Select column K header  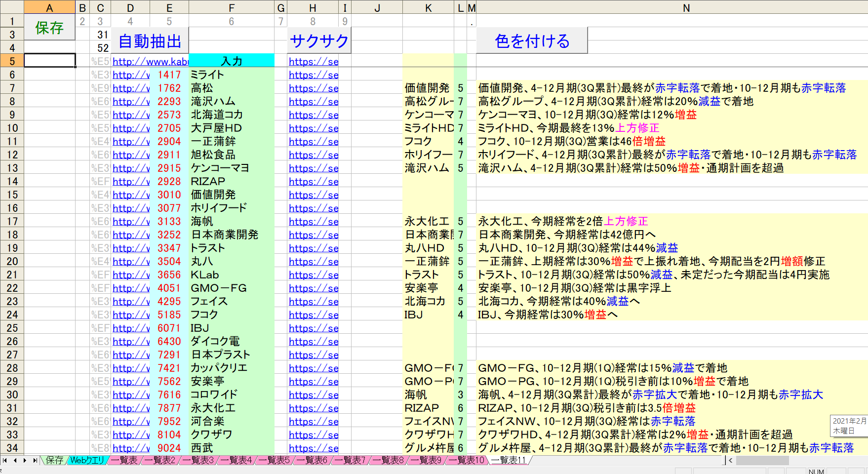point(428,8)
